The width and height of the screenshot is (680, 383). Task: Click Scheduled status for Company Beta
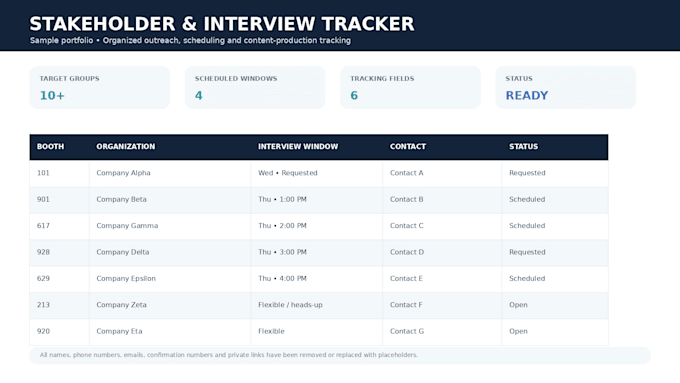tap(527, 199)
